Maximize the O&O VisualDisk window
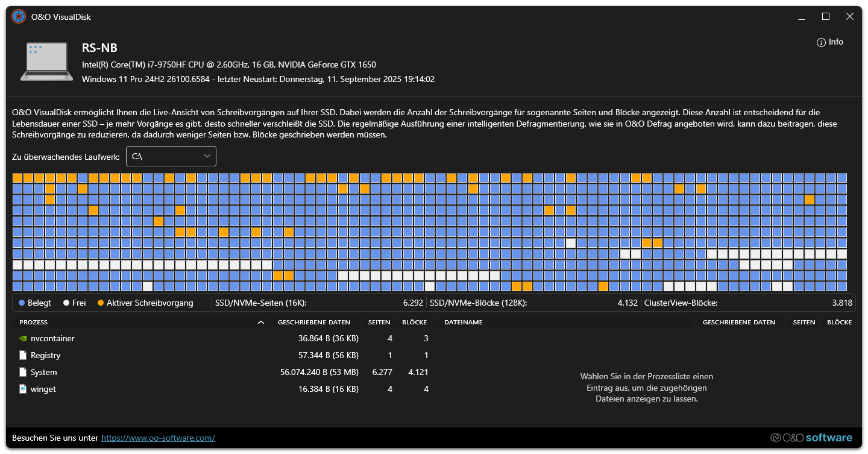The height and width of the screenshot is (454, 868). tap(826, 17)
